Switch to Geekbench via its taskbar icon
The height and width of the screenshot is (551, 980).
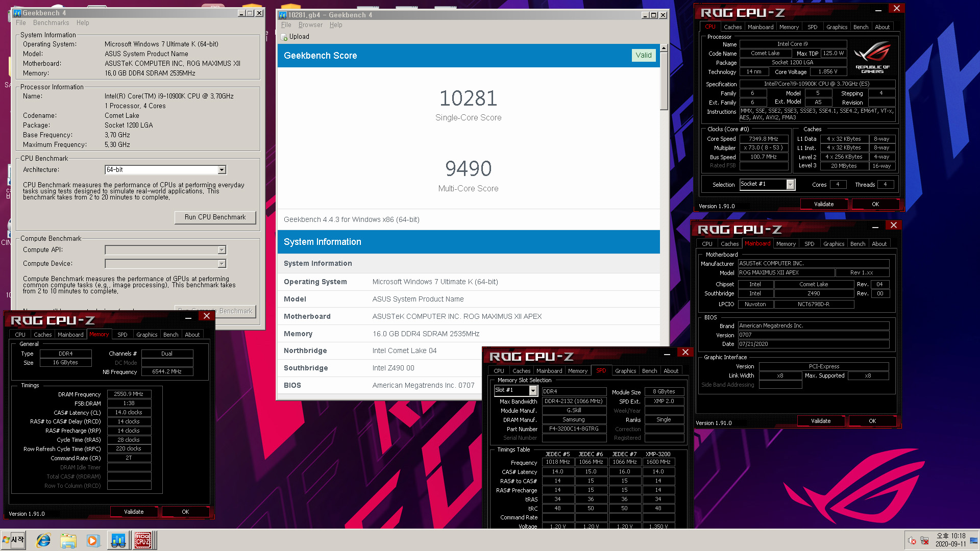(x=118, y=540)
